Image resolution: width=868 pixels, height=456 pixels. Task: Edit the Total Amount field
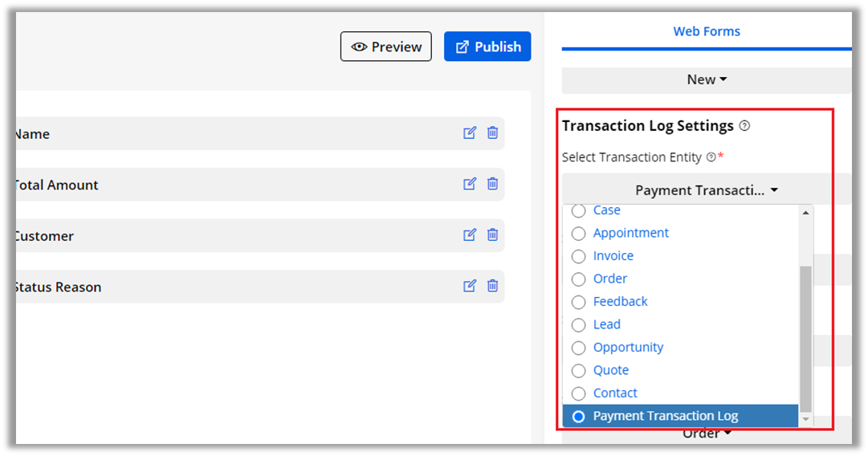pyautogui.click(x=470, y=185)
